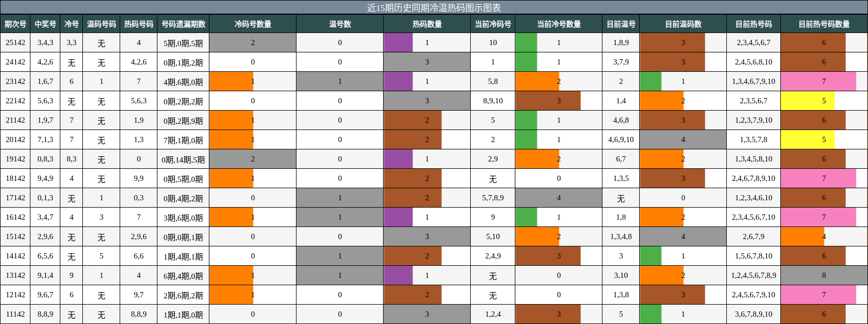Click the gray cold-count bar in row 19142
The width and height of the screenshot is (868, 324).
point(252,159)
